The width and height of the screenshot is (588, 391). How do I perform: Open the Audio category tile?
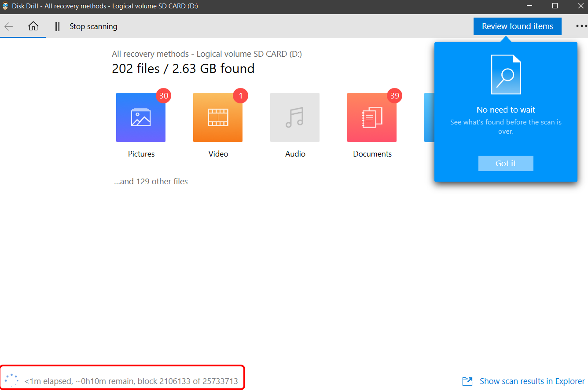[x=295, y=117]
